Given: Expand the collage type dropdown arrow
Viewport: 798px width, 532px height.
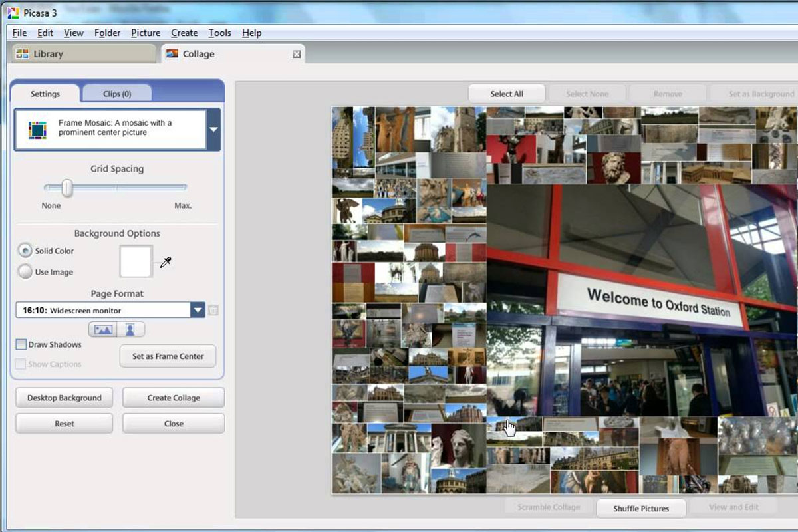Looking at the screenshot, I should tap(213, 129).
